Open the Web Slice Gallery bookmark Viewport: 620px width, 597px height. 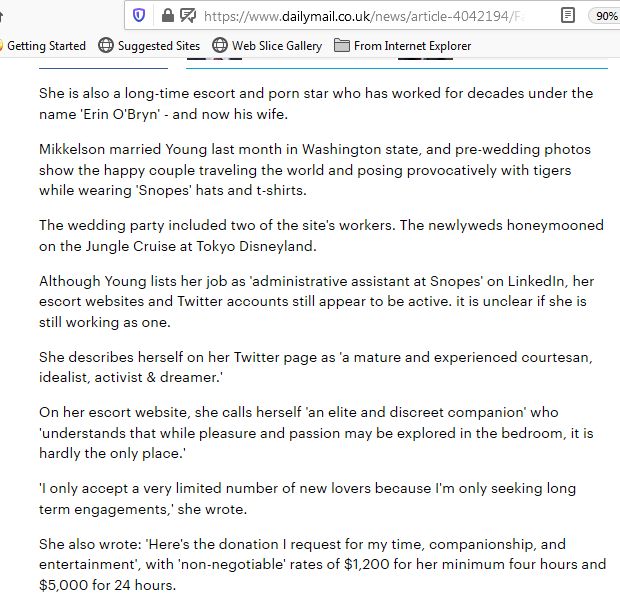point(267,46)
